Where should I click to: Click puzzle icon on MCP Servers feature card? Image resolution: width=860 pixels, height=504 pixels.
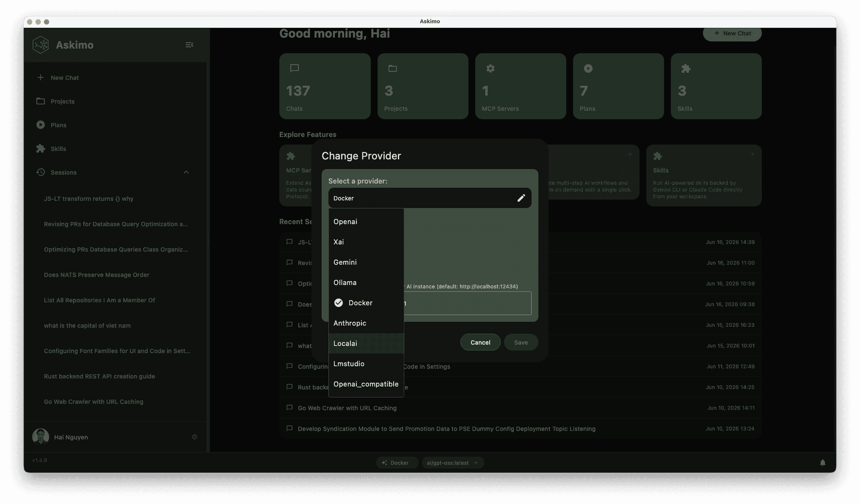291,156
